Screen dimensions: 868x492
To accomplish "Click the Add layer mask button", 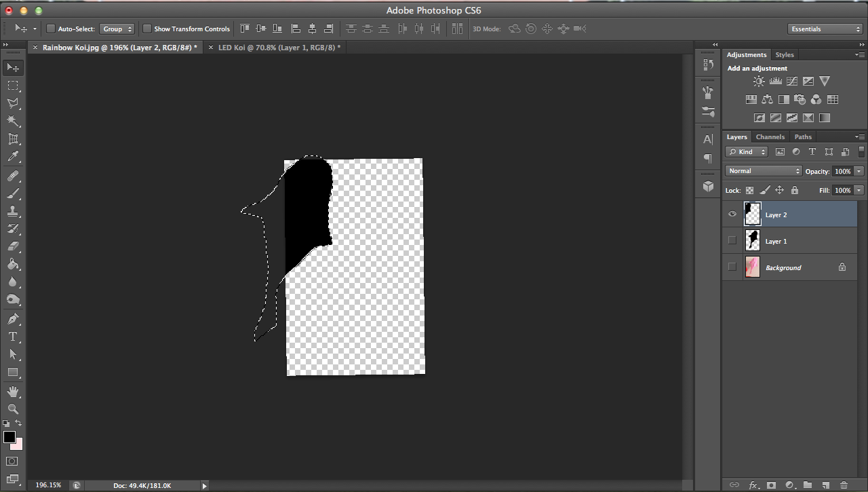I will (x=770, y=485).
